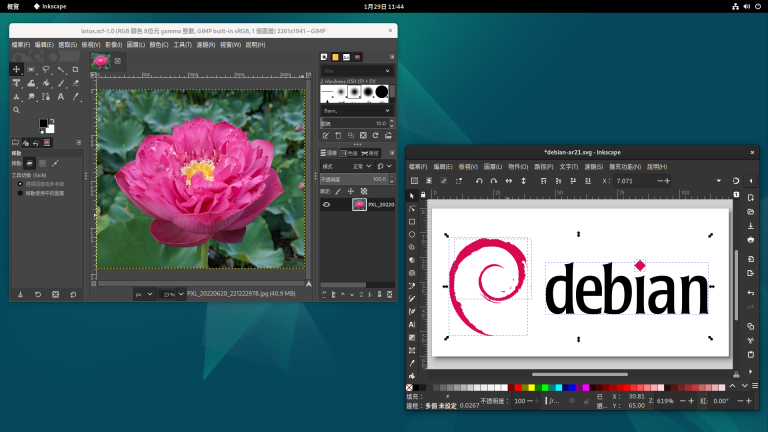Click GIMP's refresh brushes icon
Viewport: 768px width, 432px height.
[376, 136]
